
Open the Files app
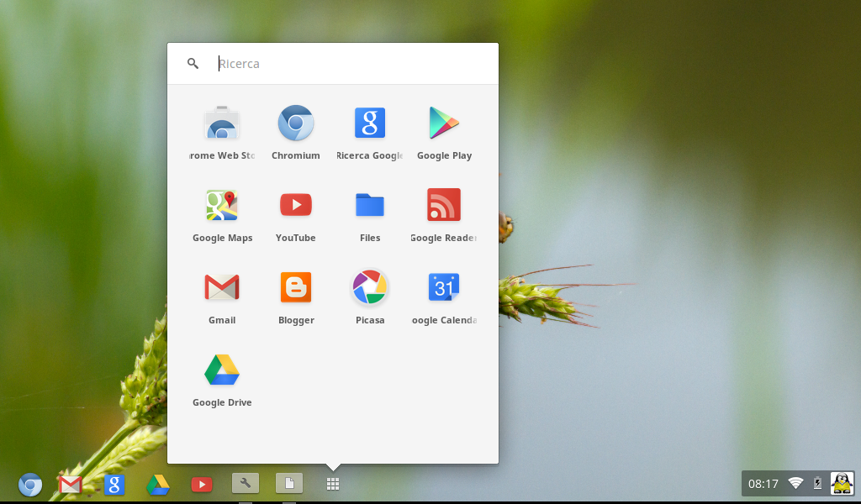tap(370, 205)
